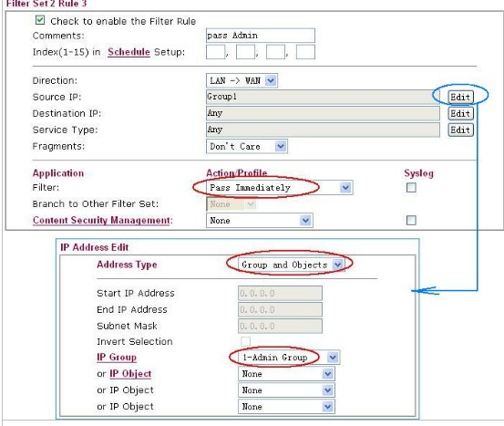
Task: Open the second IP Object None dropdown
Action: click(x=286, y=390)
